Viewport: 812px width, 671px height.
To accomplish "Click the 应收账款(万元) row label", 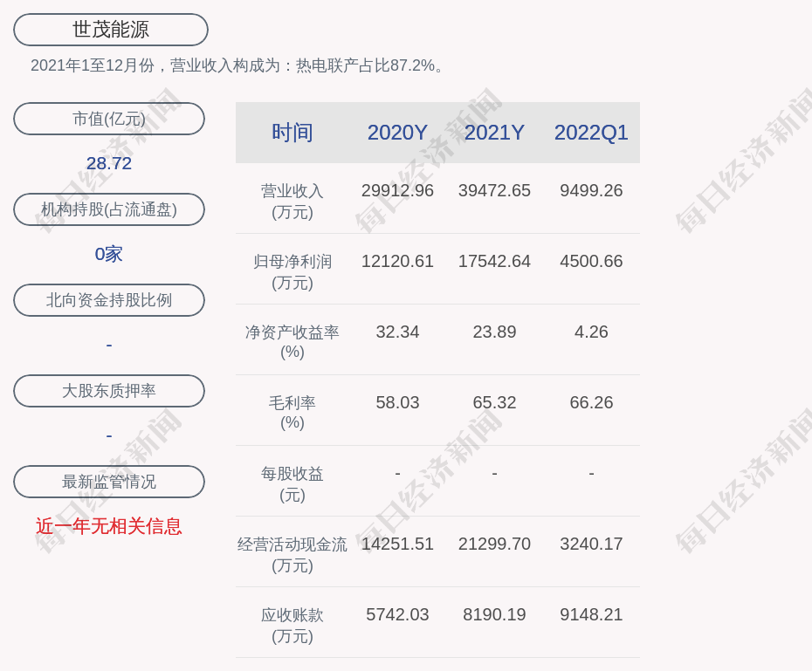I will coord(292,625).
